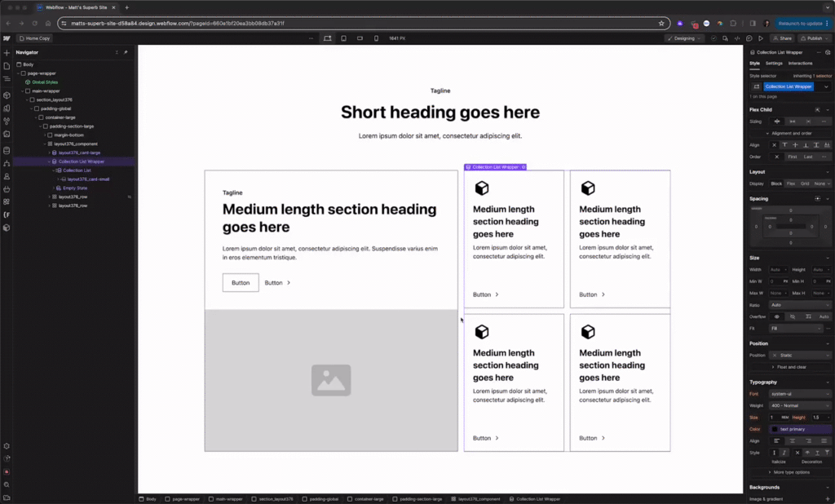Screen dimensions: 835x504
Task: Click the Share button
Action: point(782,38)
